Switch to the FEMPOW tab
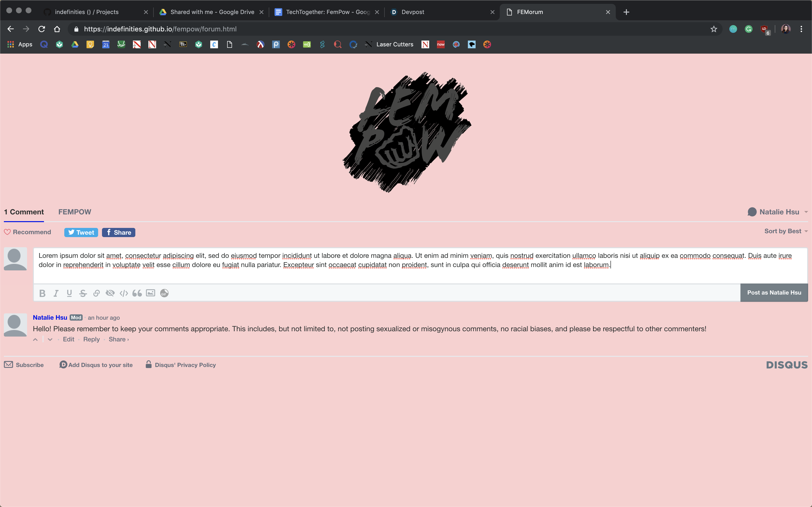The width and height of the screenshot is (812, 507). coord(74,212)
